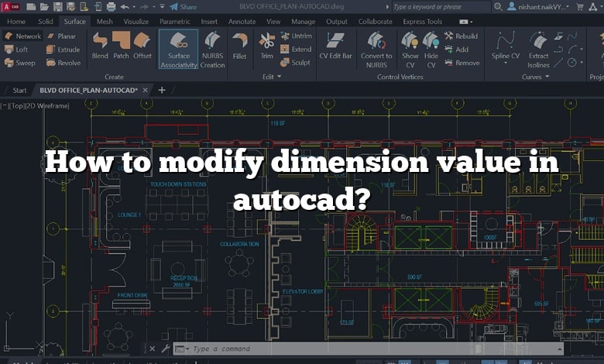Open the Annotate ribbon tab
This screenshot has width=604, height=364.
coord(242,22)
